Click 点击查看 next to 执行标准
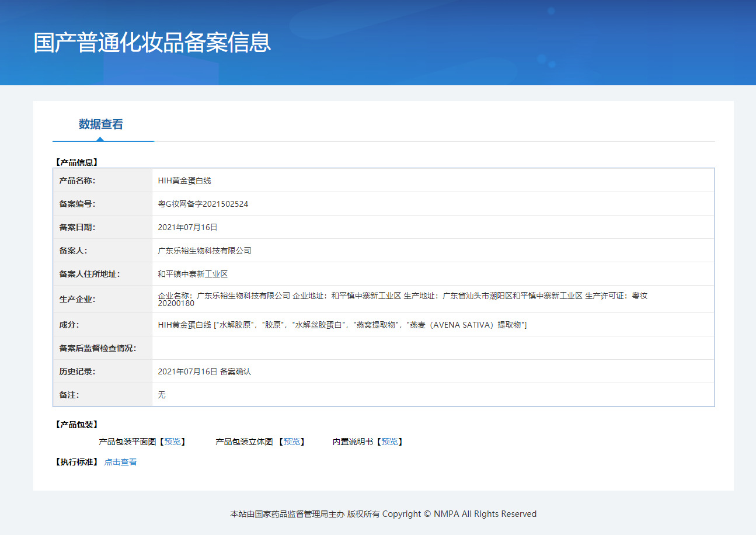 pyautogui.click(x=121, y=462)
